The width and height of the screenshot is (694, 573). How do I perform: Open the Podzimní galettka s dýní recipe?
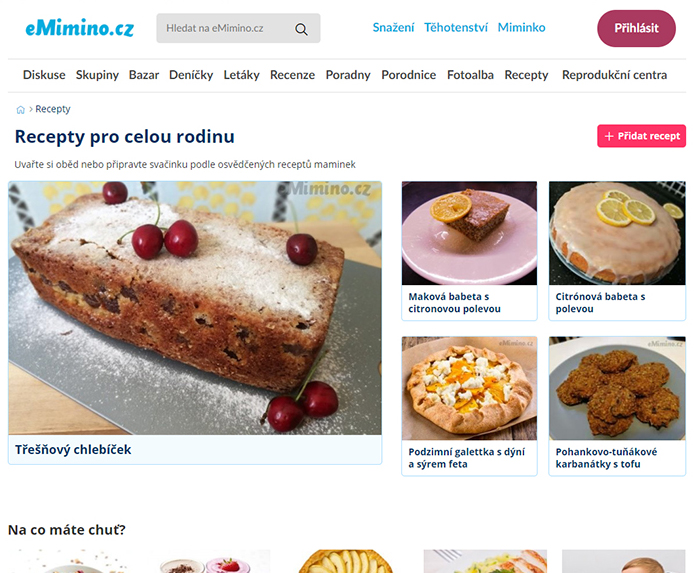click(469, 406)
